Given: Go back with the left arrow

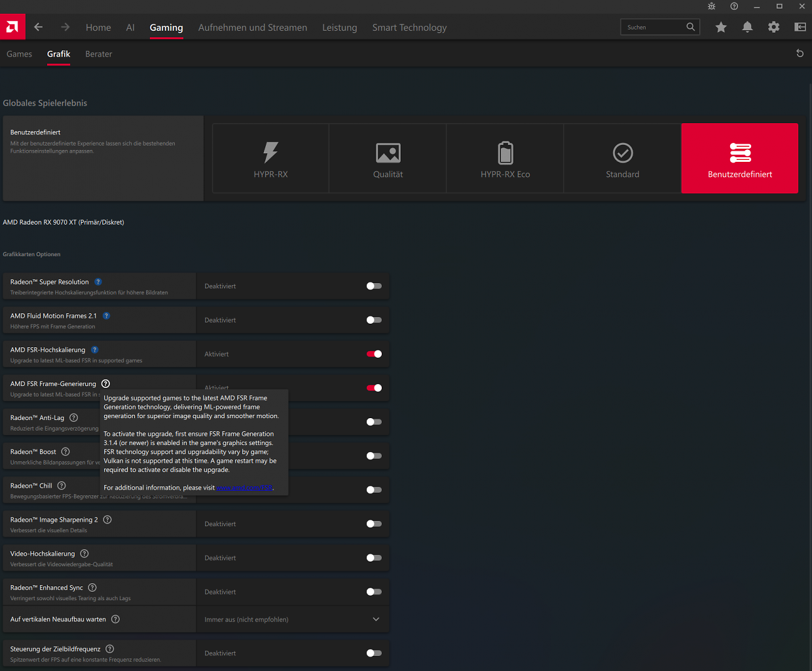Looking at the screenshot, I should click(x=38, y=27).
